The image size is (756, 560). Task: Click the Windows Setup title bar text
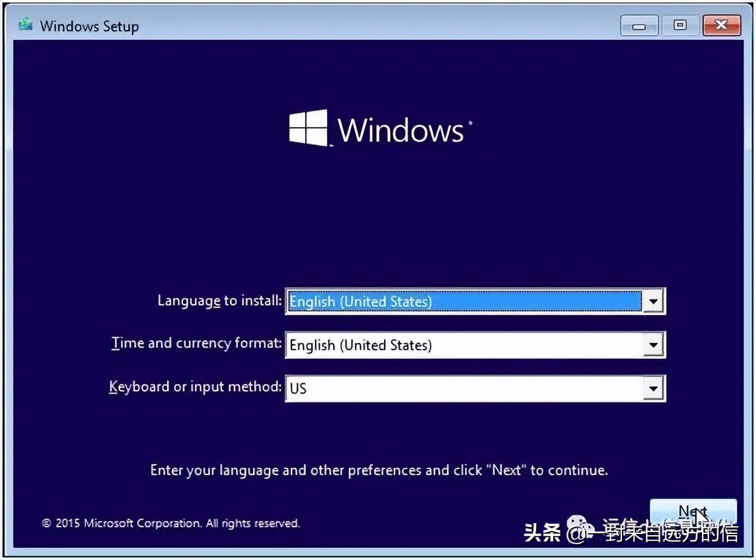pyautogui.click(x=89, y=25)
